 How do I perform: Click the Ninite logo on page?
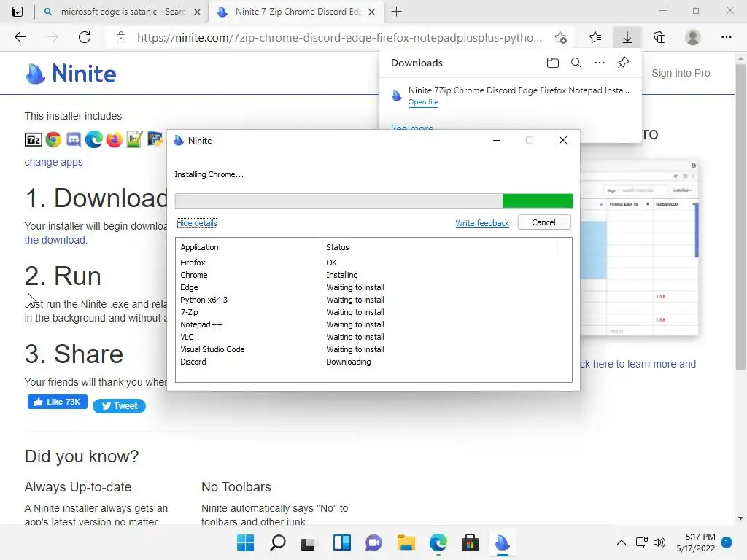pos(71,74)
